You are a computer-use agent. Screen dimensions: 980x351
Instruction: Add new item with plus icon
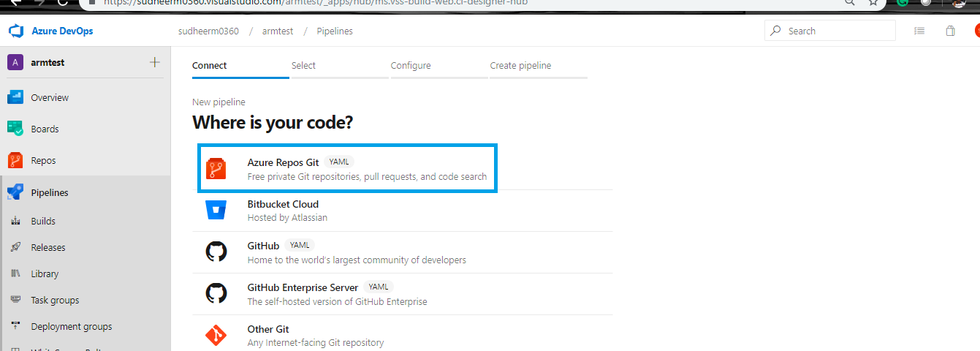point(155,62)
